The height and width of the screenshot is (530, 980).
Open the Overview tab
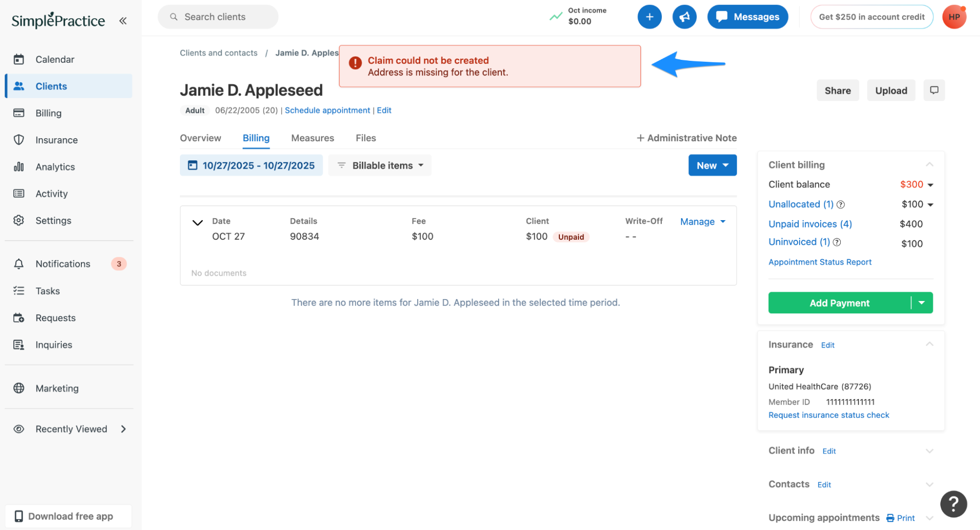click(201, 138)
